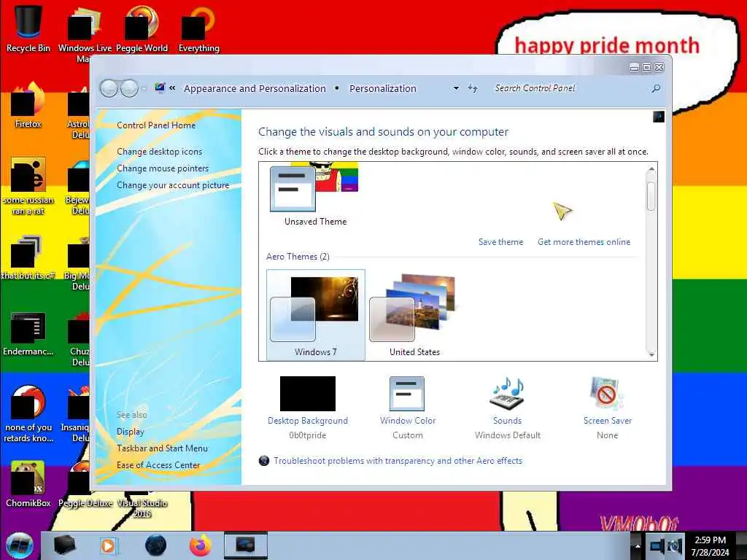The height and width of the screenshot is (560, 747).
Task: Click the Personalization breadcrumb
Action: coord(382,88)
